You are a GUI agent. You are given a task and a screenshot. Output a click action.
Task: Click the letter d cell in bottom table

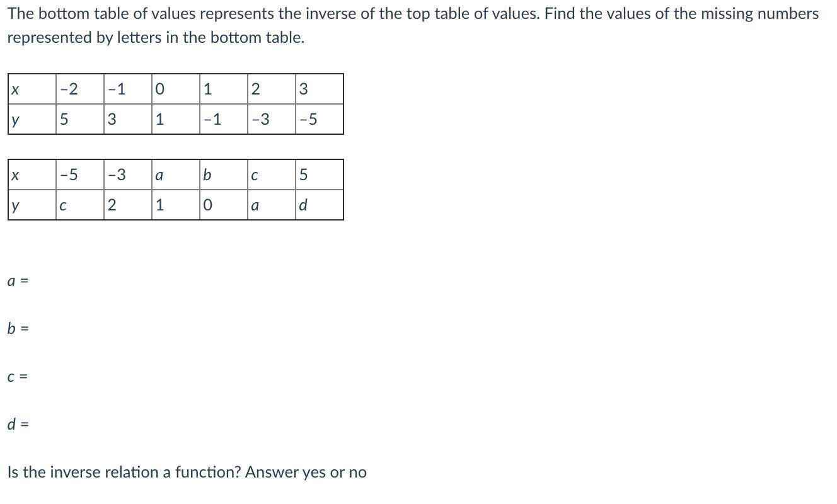click(x=320, y=205)
